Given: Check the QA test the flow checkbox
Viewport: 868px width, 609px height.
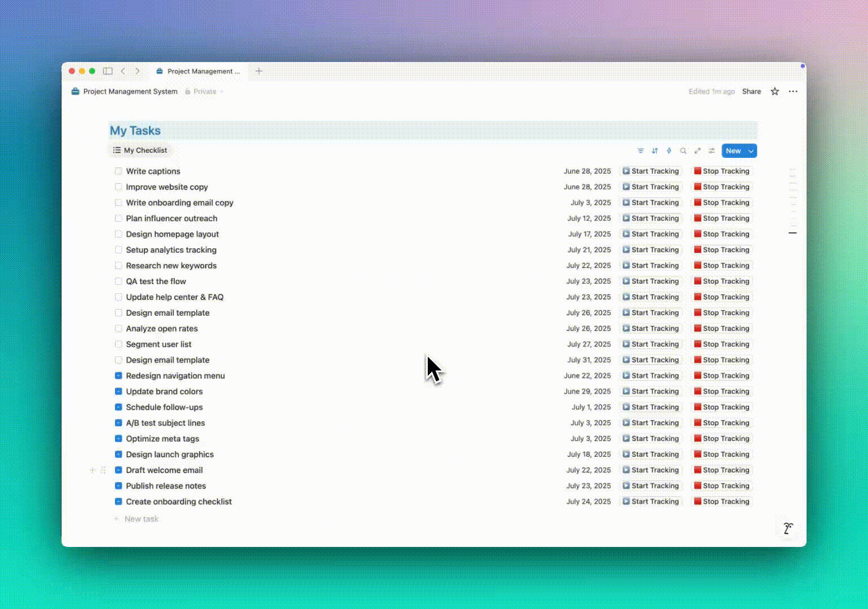Looking at the screenshot, I should 118,281.
